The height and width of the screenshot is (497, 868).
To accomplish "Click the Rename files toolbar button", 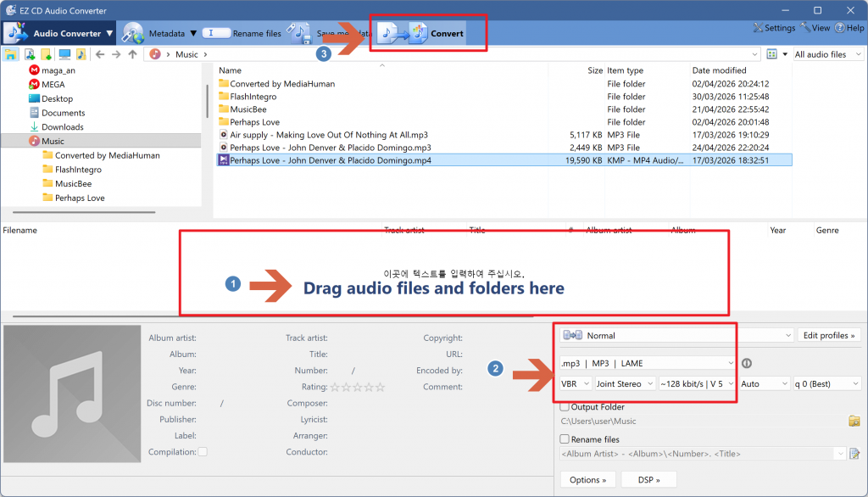I will coord(242,33).
